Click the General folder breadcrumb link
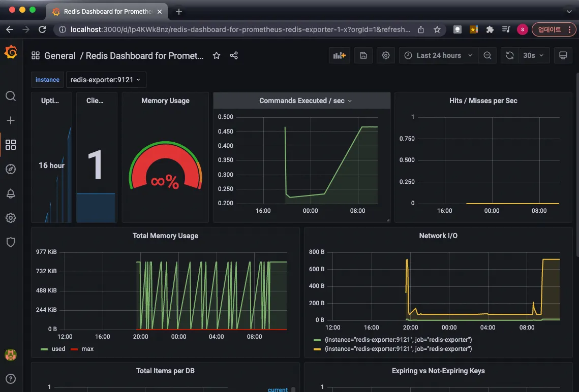 (x=60, y=56)
